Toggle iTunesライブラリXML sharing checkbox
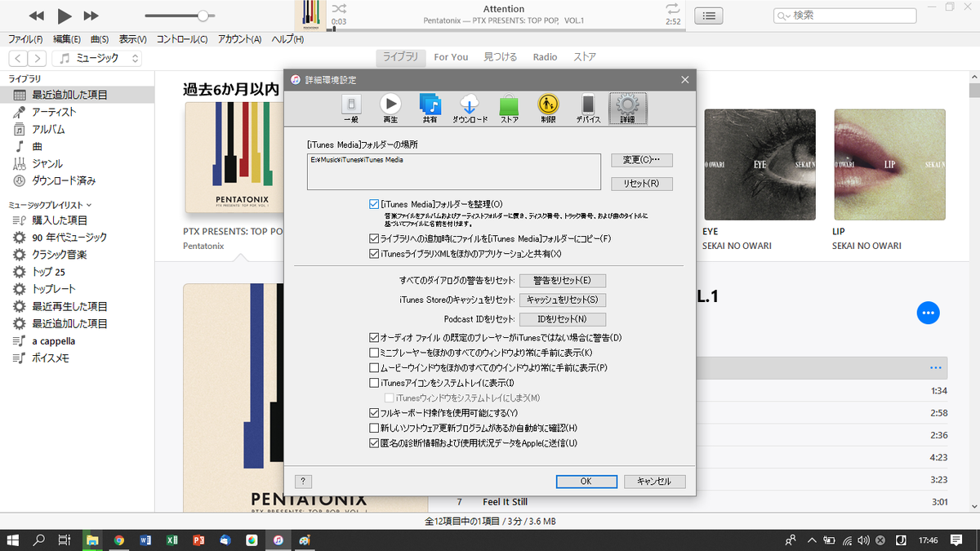The image size is (980, 551). (x=374, y=255)
